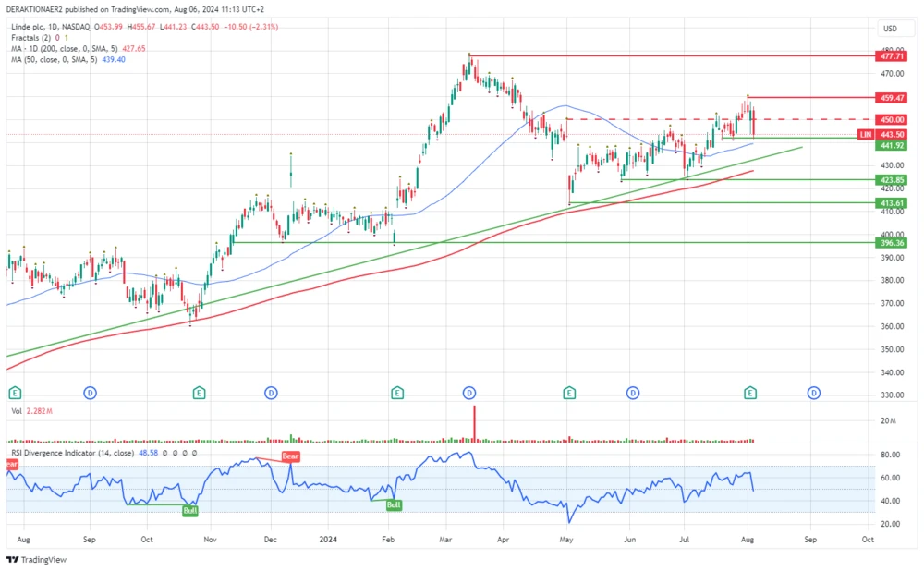Viewport: 924px width, 571px height.
Task: Click the dividend D marker below March
Action: pos(471,393)
